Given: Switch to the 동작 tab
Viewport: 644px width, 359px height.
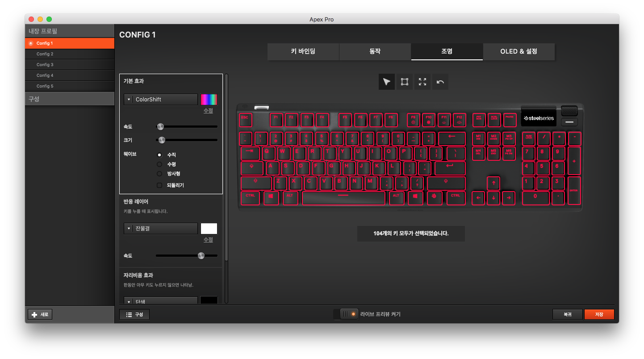Looking at the screenshot, I should 375,52.
